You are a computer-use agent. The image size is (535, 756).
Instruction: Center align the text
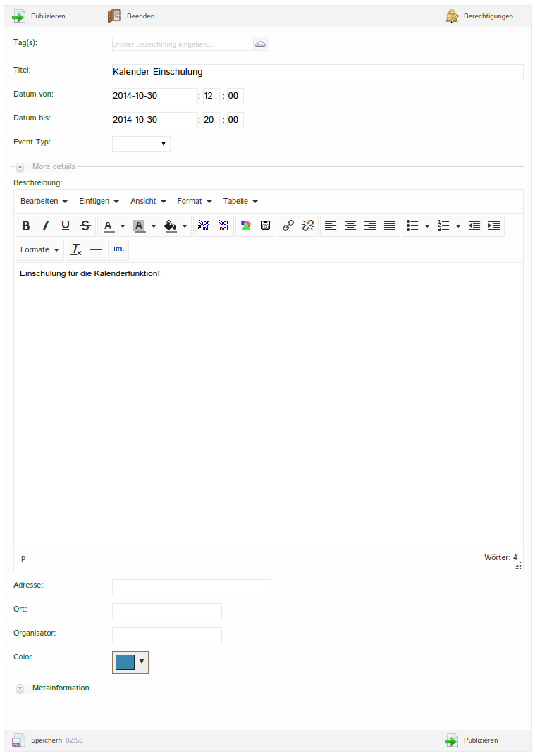350,225
